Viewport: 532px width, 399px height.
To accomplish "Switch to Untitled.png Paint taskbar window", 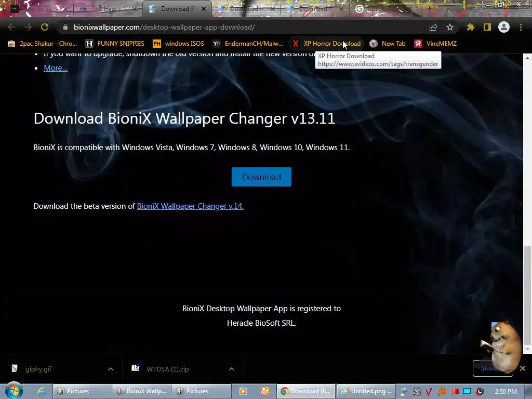I will point(367,391).
